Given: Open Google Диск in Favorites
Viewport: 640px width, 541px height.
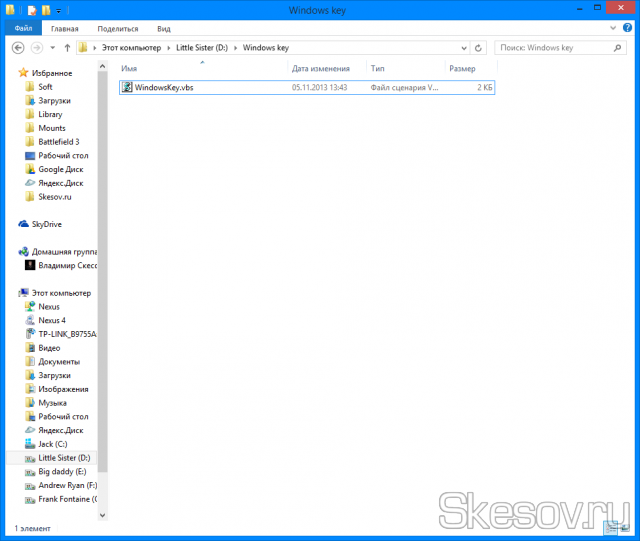Looking at the screenshot, I should point(60,169).
